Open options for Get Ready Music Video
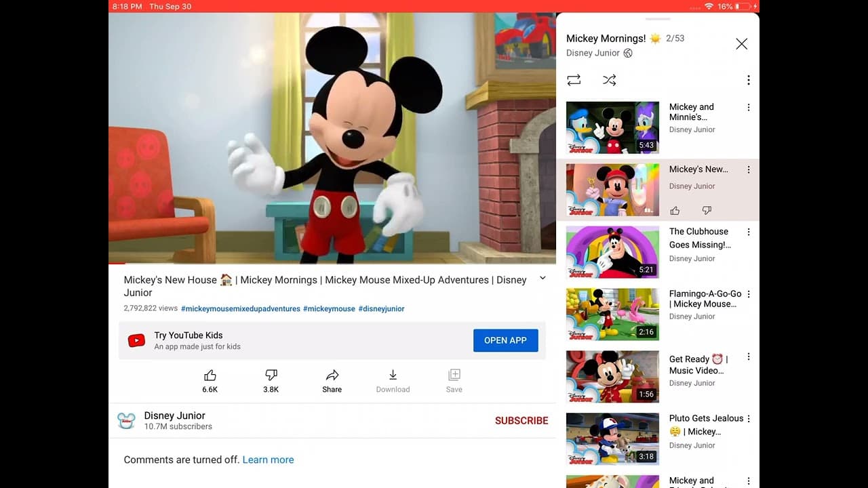Screen dimensions: 868x488 tap(749, 357)
